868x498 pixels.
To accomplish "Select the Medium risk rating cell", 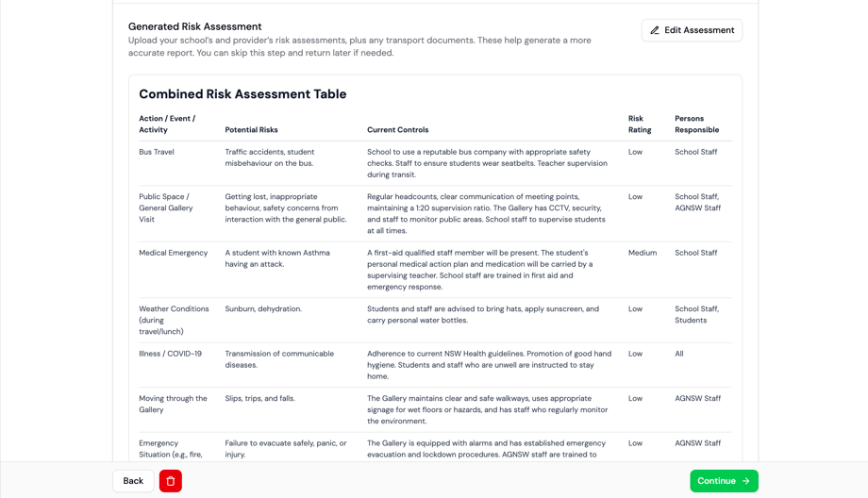I will tap(643, 253).
